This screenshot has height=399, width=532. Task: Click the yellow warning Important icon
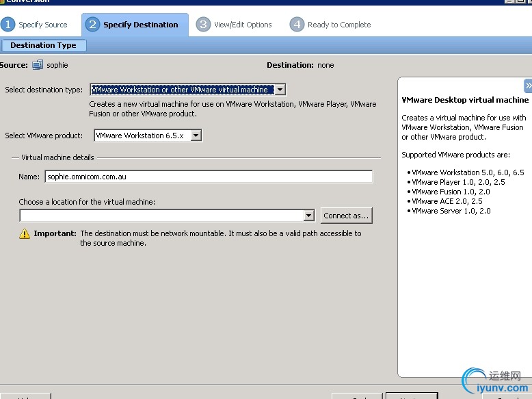coord(25,233)
